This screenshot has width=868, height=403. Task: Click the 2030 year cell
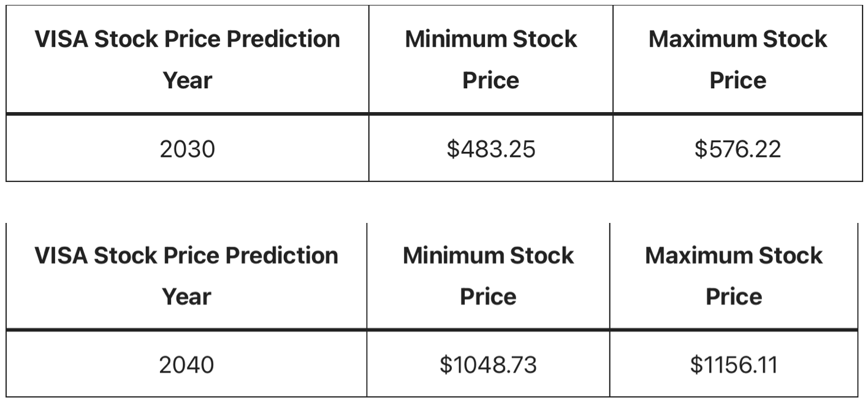tap(187, 149)
